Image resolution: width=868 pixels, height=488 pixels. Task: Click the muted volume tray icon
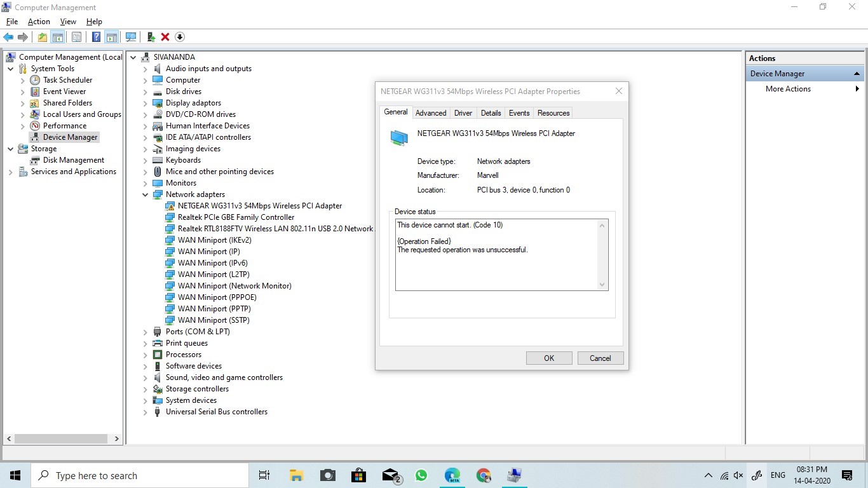coord(738,475)
